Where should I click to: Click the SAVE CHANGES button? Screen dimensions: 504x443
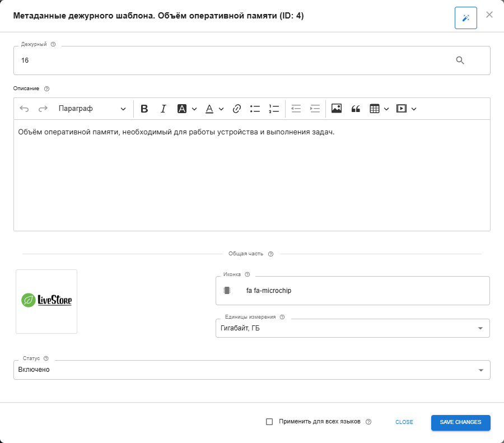coord(460,422)
